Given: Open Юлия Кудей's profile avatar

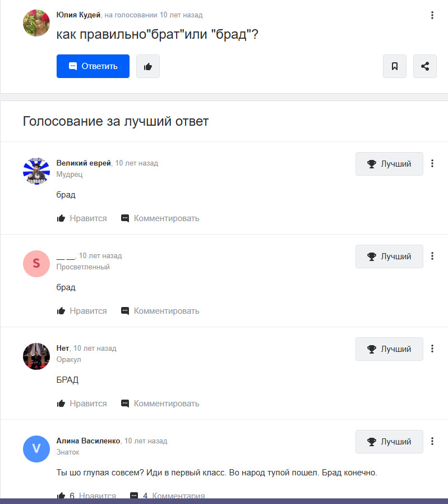Looking at the screenshot, I should pyautogui.click(x=36, y=23).
